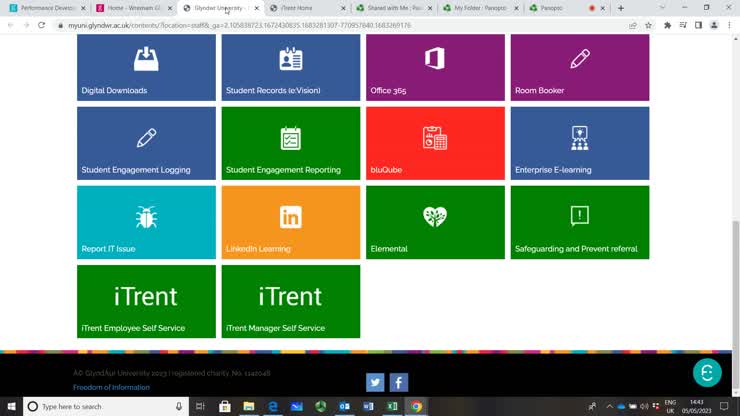740x416 pixels.
Task: Open Safeguarding and Prevent referral tile
Action: pyautogui.click(x=580, y=222)
